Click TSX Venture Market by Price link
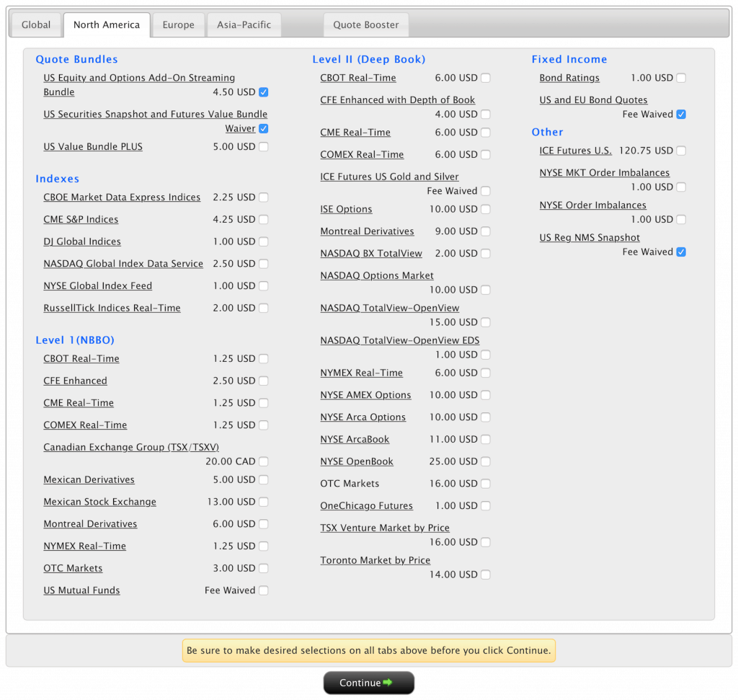This screenshot has width=738, height=700. pyautogui.click(x=385, y=528)
